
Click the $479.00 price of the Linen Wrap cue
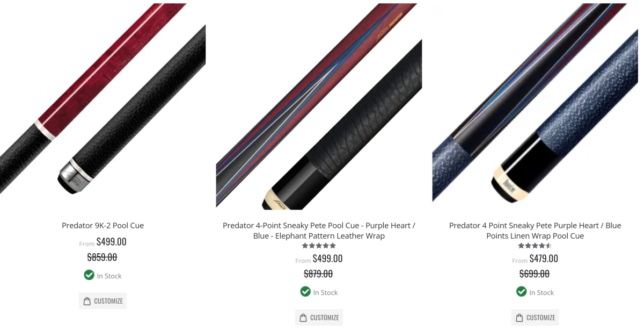coord(544,259)
